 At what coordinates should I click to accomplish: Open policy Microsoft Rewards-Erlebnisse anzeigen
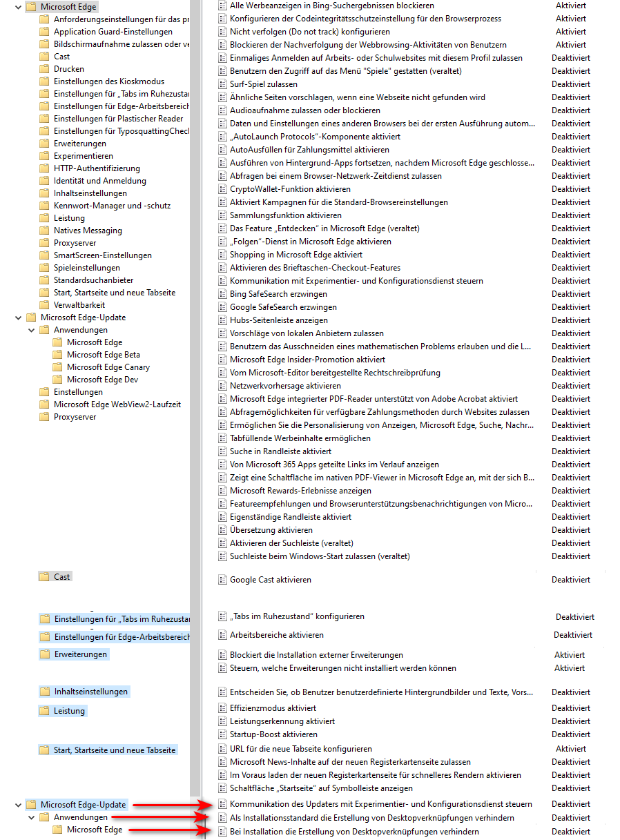(x=300, y=491)
